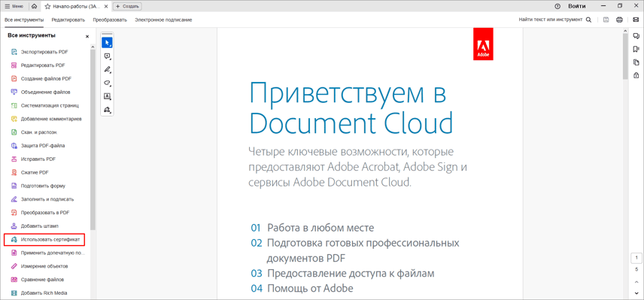Click the page number 1 box
Image resolution: width=644 pixels, height=300 pixels.
pyautogui.click(x=636, y=258)
